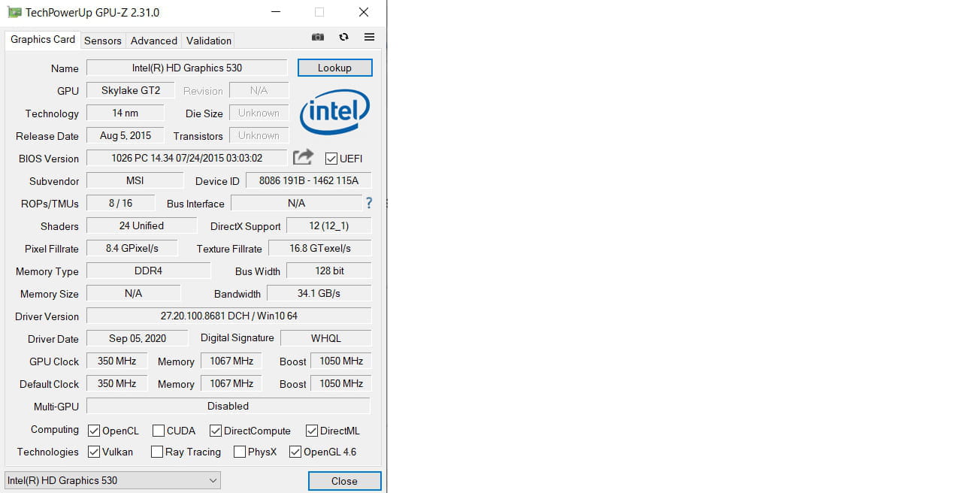Click the GPU-Z title bar app icon

(14, 12)
